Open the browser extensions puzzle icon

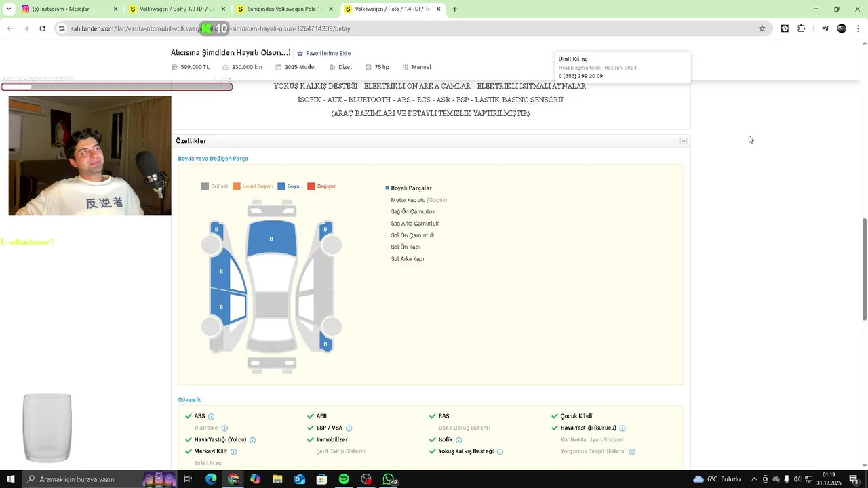tap(802, 28)
